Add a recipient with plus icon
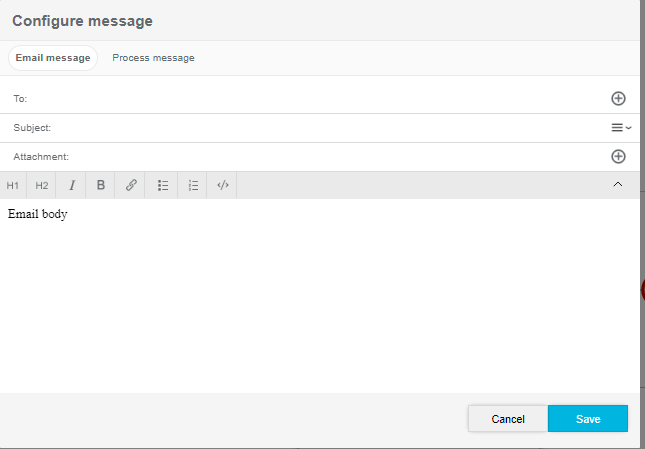Viewport: 645px width, 449px height. [618, 98]
